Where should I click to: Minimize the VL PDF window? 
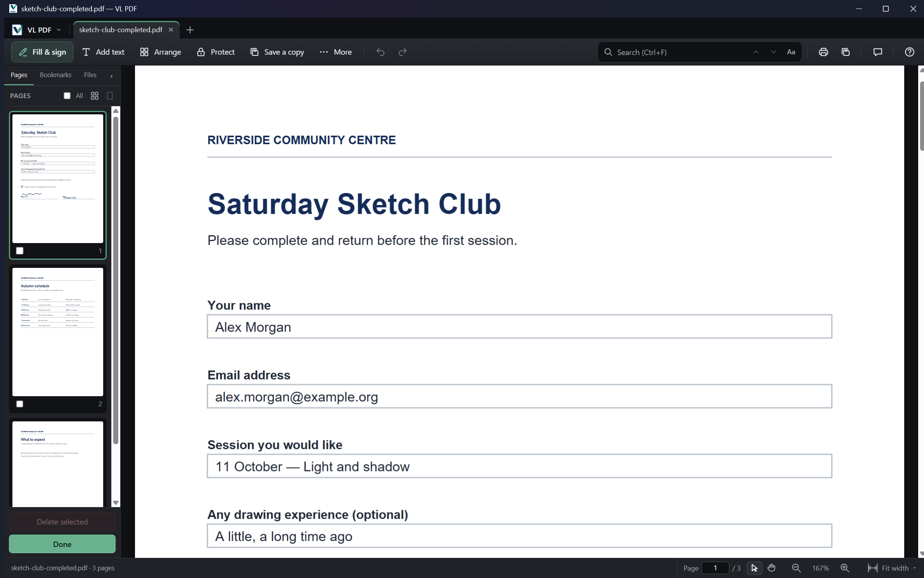[x=859, y=9]
